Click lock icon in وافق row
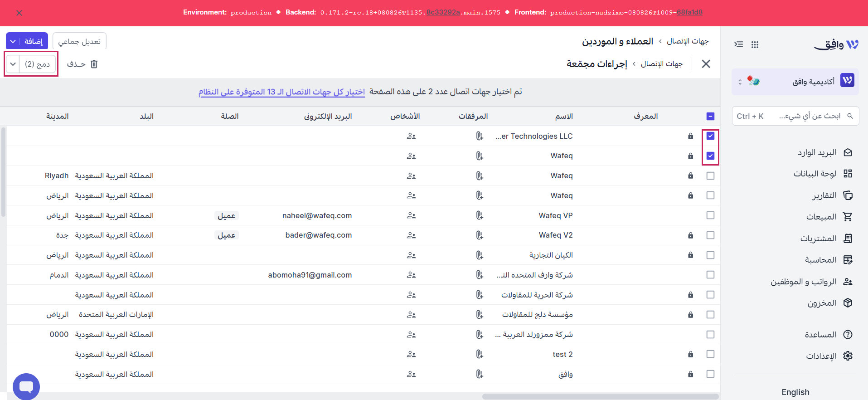 (690, 374)
